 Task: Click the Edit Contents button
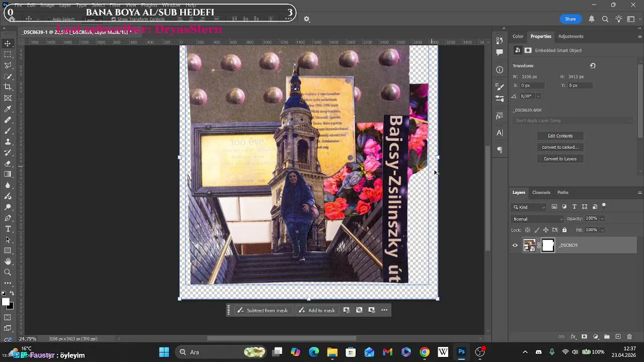tap(560, 136)
